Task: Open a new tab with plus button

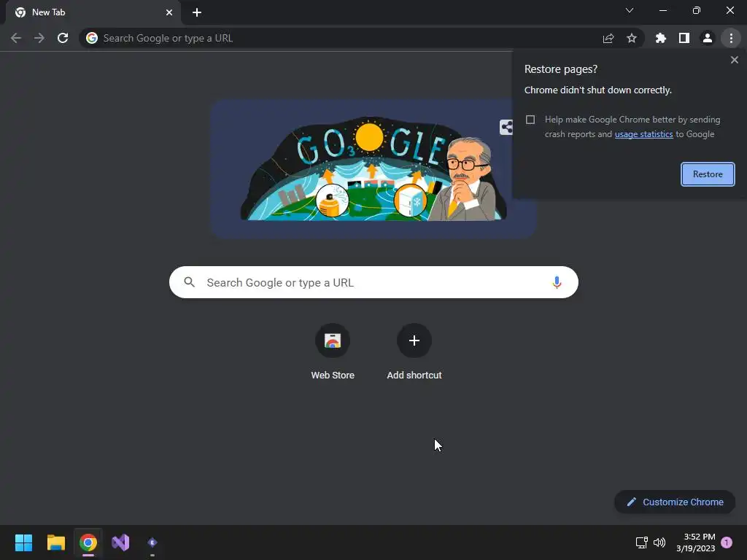Action: (197, 12)
